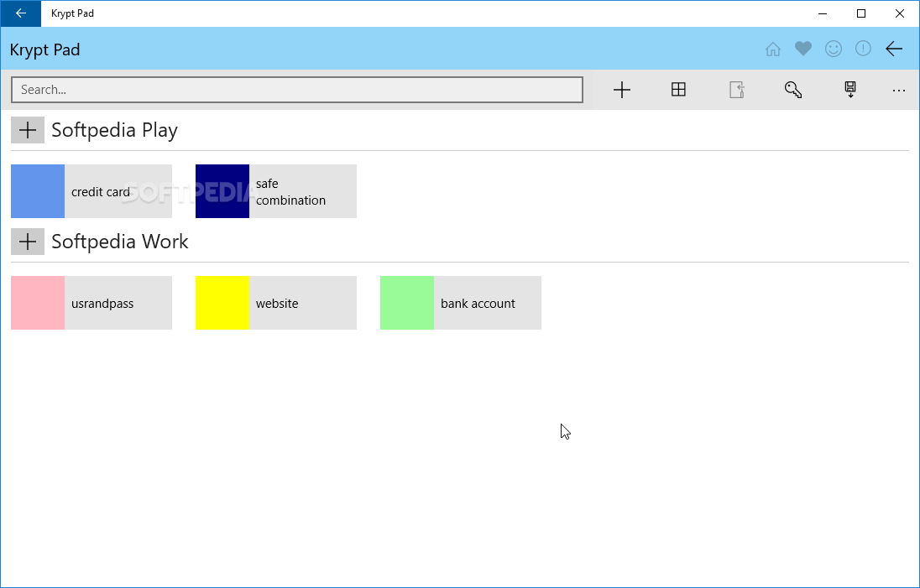Minimize the Krypt Pad window
Screen dimensions: 920x588
(823, 13)
